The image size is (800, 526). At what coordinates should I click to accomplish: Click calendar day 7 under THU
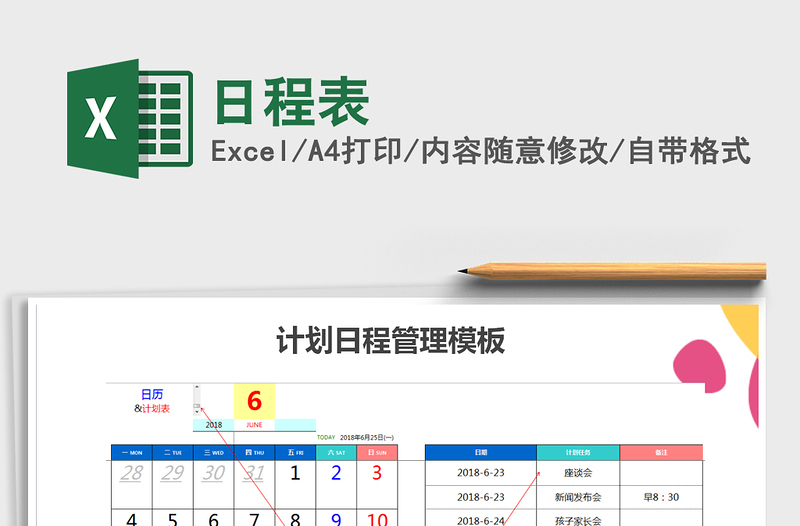[254, 519]
